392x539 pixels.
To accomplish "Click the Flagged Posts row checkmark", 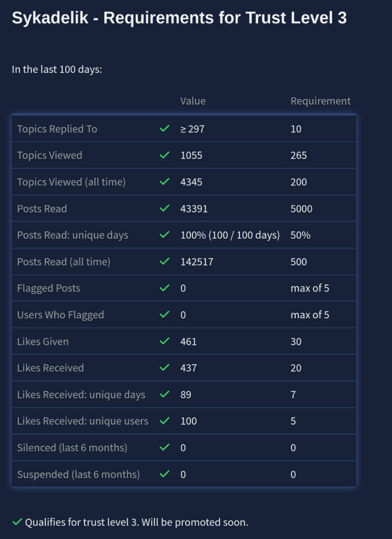I will [x=165, y=288].
